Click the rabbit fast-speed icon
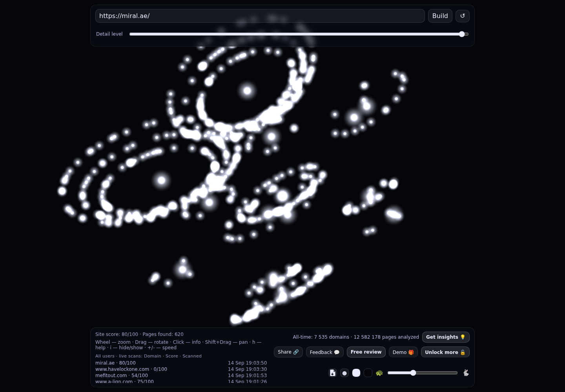 (466, 373)
